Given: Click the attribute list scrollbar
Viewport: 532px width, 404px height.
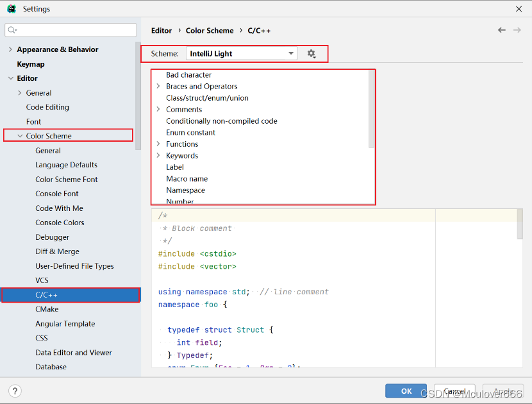Looking at the screenshot, I should tap(371, 108).
